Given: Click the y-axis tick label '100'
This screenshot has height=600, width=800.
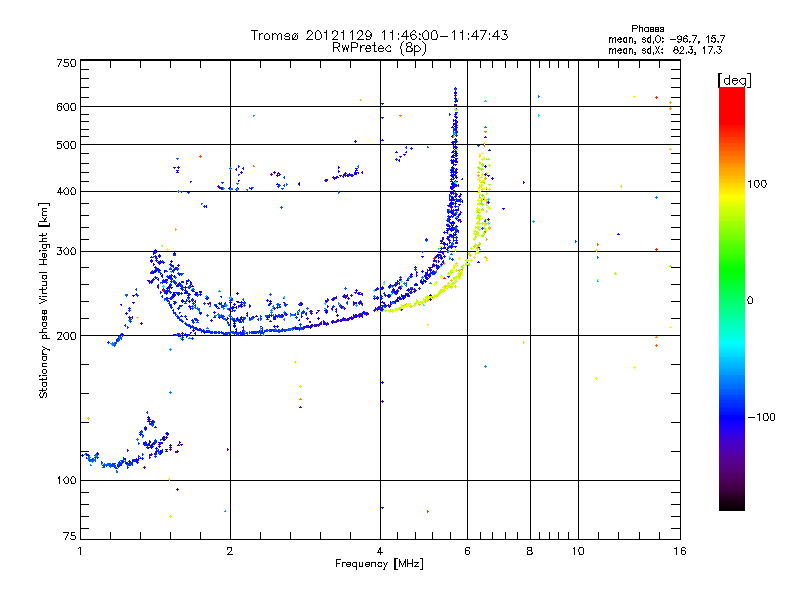Looking at the screenshot, I should pos(66,480).
